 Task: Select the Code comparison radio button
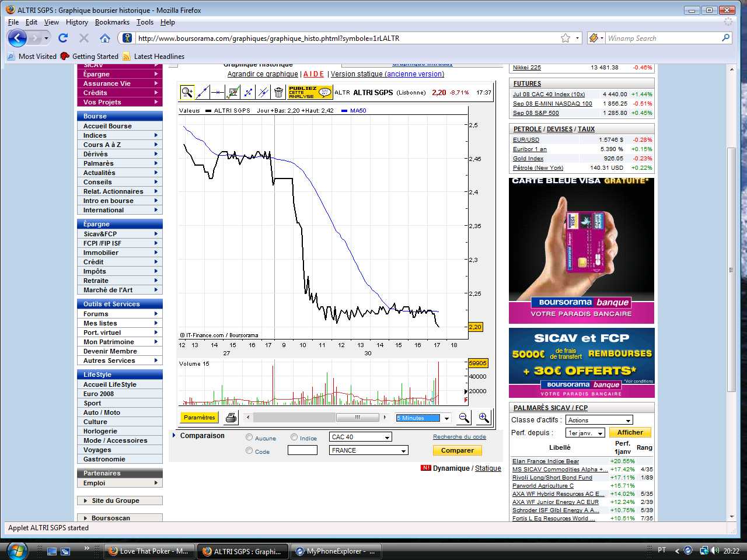tap(249, 451)
